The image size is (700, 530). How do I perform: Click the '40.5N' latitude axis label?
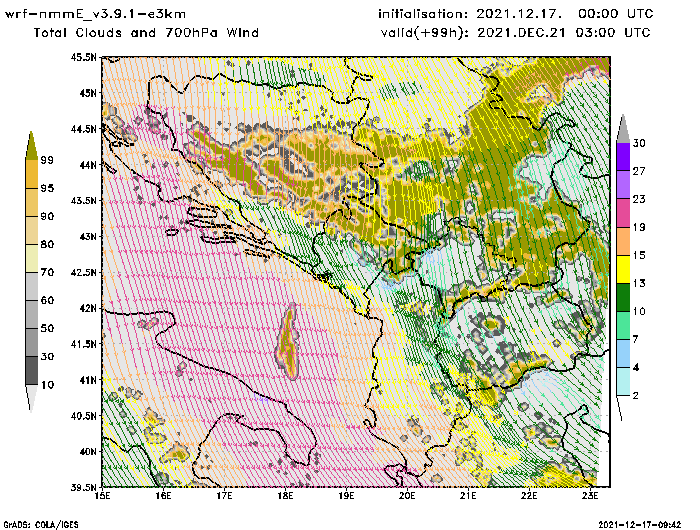pyautogui.click(x=83, y=416)
